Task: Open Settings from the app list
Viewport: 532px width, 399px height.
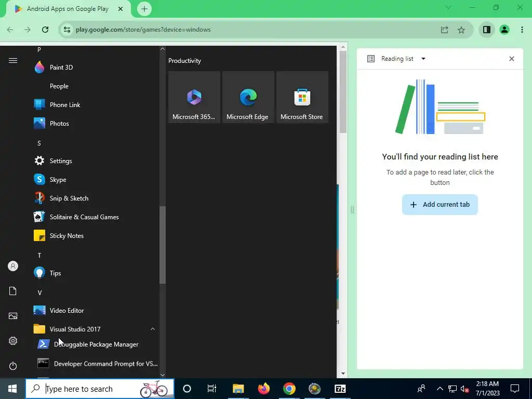Action: tap(95, 161)
